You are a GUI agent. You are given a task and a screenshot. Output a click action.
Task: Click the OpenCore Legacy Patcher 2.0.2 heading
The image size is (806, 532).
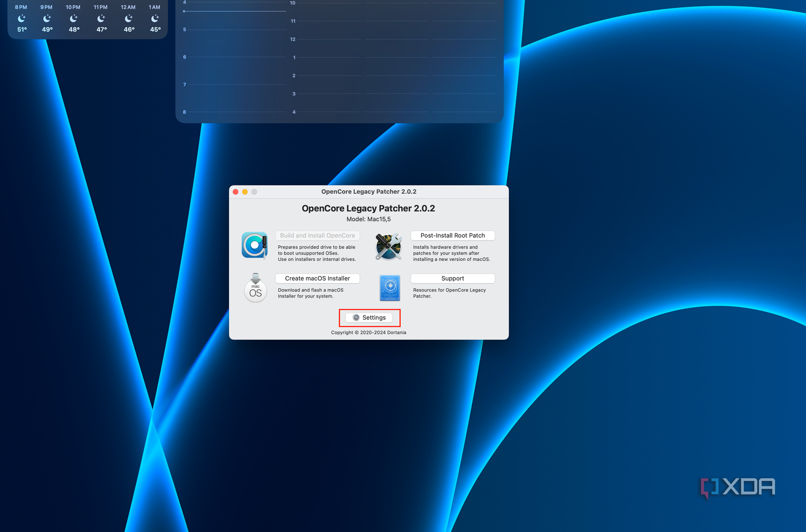pos(368,209)
